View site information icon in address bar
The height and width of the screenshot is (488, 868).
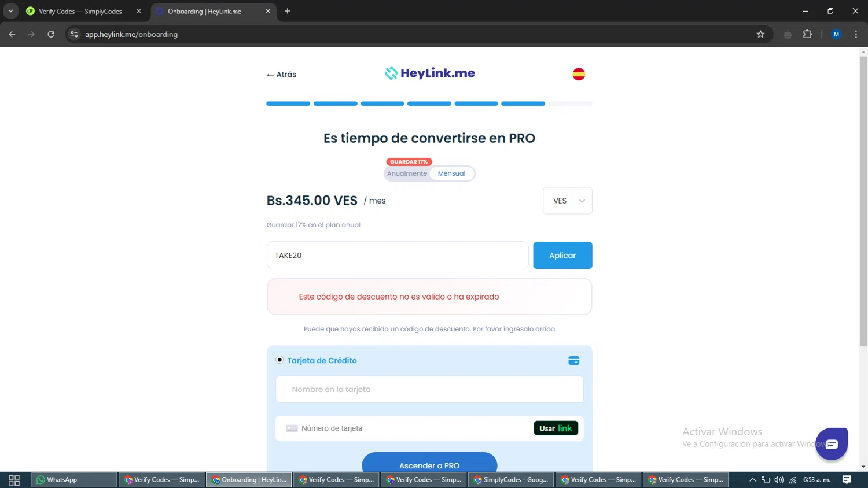[x=74, y=34]
